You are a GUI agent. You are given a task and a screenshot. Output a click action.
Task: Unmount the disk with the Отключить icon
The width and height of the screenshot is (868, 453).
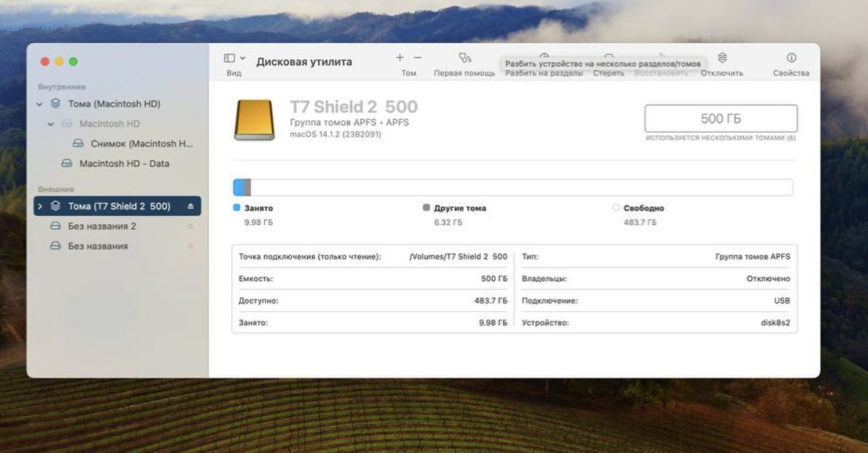point(723,58)
